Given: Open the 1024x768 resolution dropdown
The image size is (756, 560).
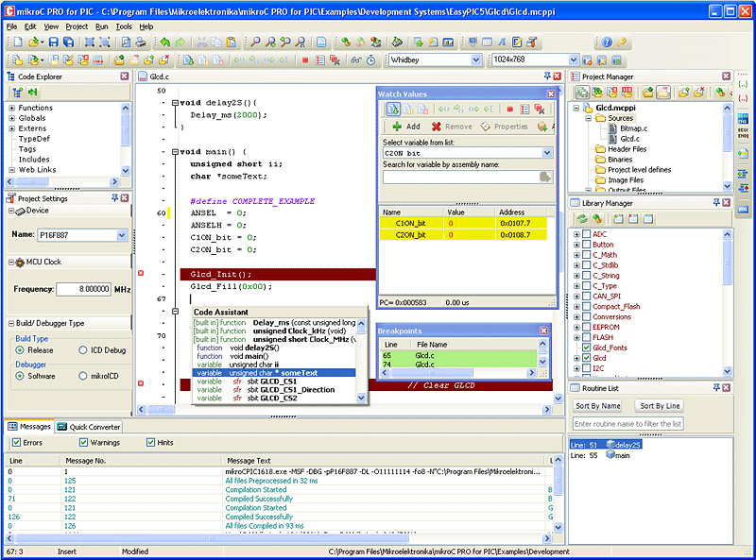Looking at the screenshot, I should [574, 59].
